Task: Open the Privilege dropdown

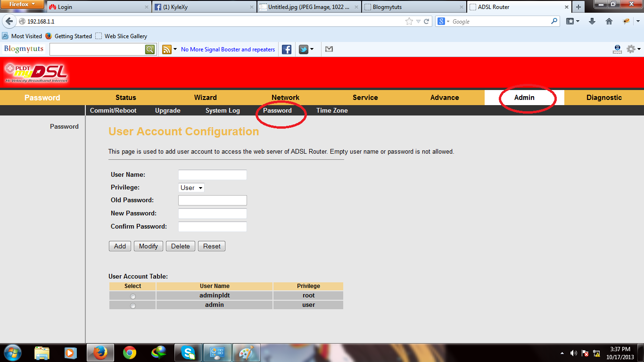Action: pos(191,188)
